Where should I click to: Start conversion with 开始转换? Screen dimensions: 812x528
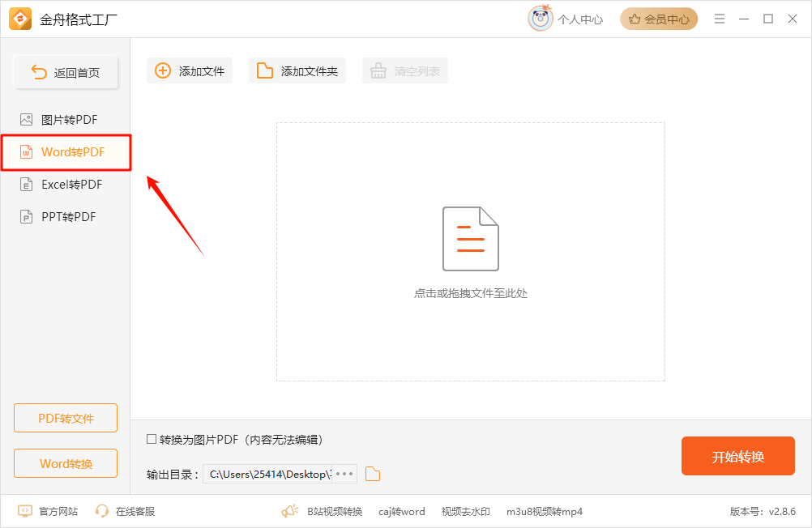(x=738, y=456)
